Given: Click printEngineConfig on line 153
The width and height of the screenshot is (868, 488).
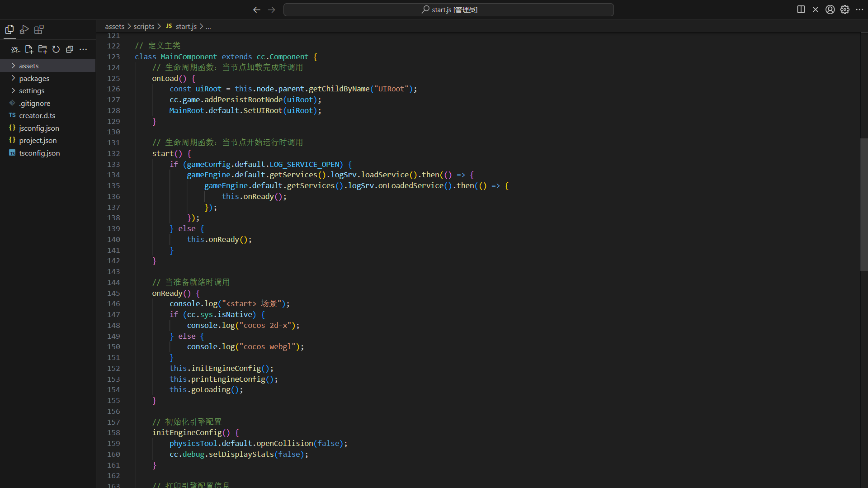Looking at the screenshot, I should click(x=228, y=379).
